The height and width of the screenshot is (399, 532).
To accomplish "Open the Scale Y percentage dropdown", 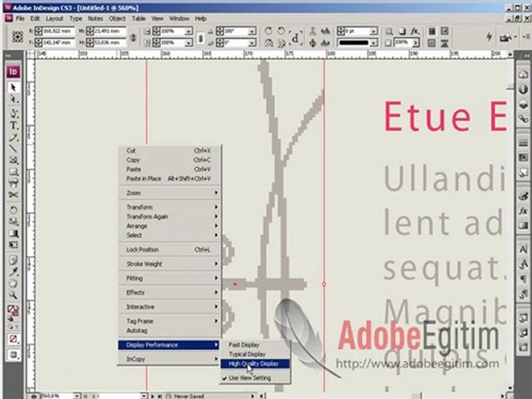I will 188,43.
